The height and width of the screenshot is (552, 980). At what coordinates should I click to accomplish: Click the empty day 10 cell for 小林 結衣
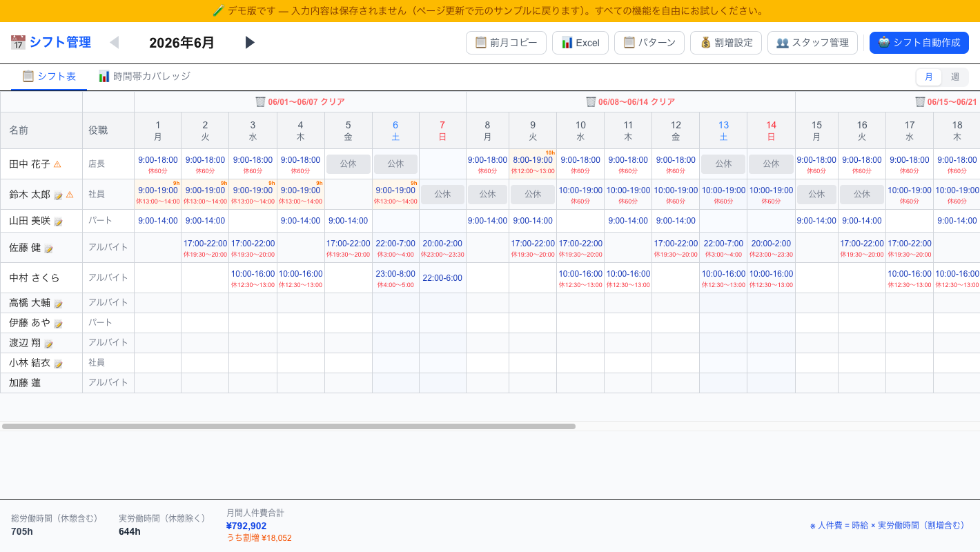(x=580, y=363)
